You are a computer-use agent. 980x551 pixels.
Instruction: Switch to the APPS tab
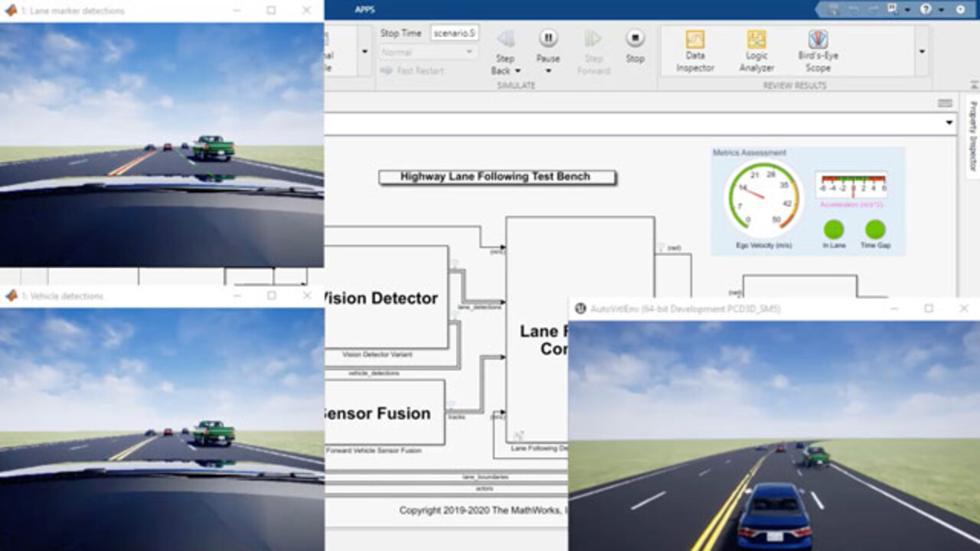(365, 10)
